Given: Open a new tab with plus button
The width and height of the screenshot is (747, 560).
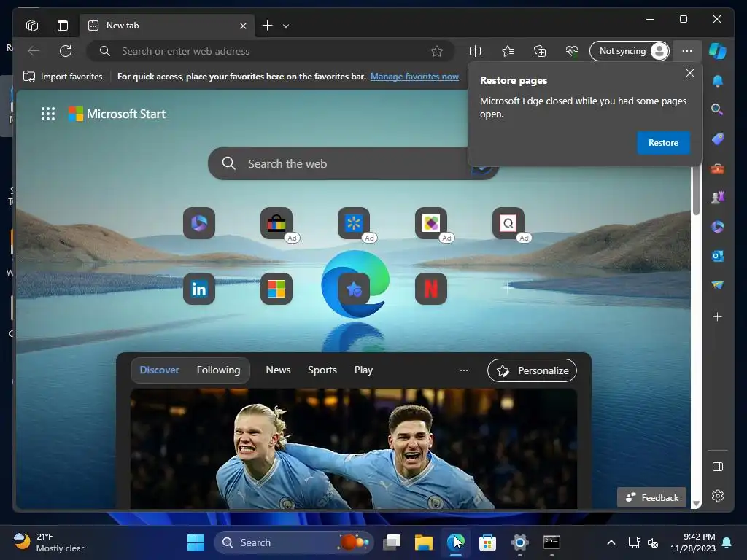Looking at the screenshot, I should [267, 26].
